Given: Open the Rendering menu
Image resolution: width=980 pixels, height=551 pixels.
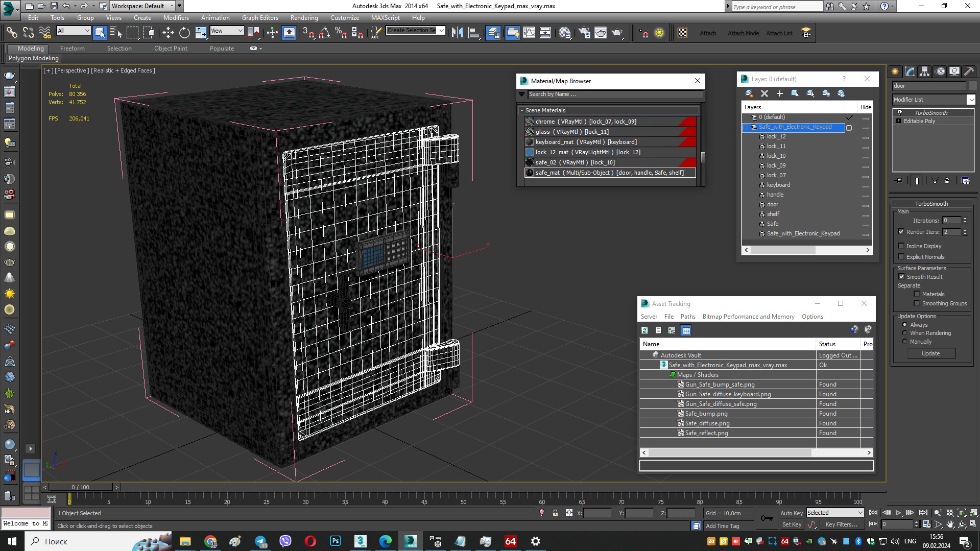Looking at the screenshot, I should tap(304, 17).
